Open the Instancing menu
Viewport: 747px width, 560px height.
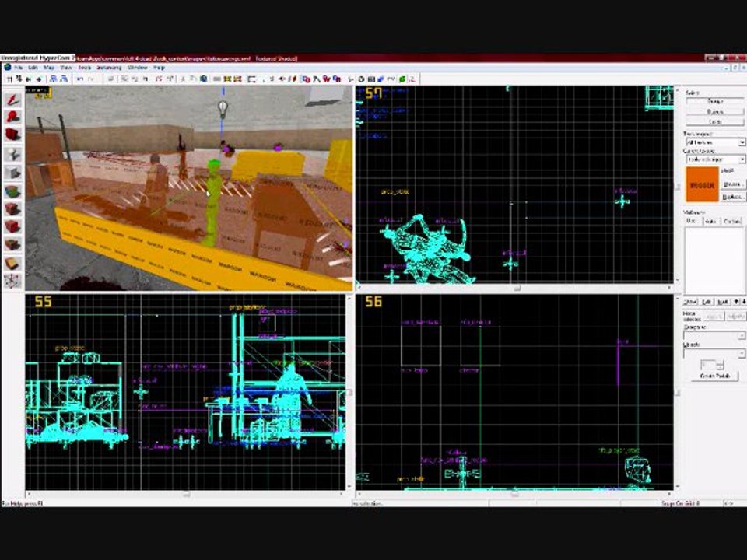pos(109,68)
